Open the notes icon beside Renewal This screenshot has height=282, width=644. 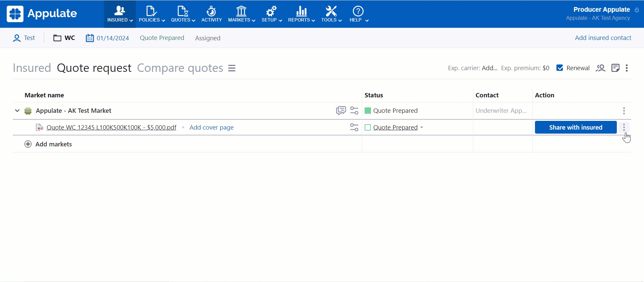(615, 68)
